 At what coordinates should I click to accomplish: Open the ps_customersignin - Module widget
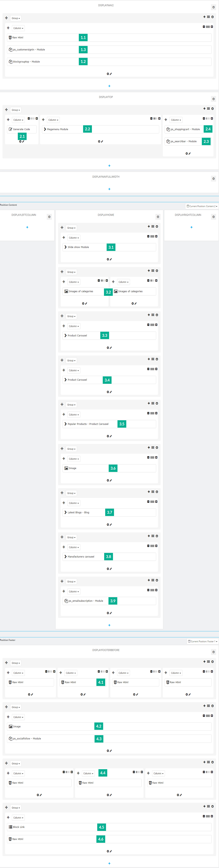tap(109, 50)
